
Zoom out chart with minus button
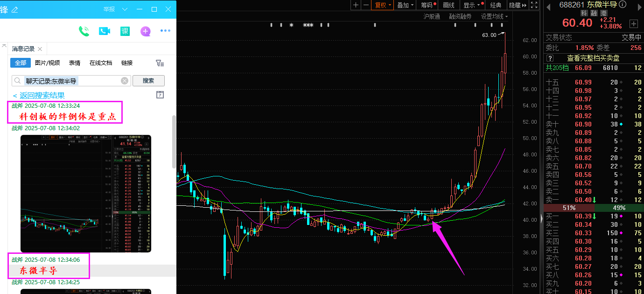coord(366,5)
